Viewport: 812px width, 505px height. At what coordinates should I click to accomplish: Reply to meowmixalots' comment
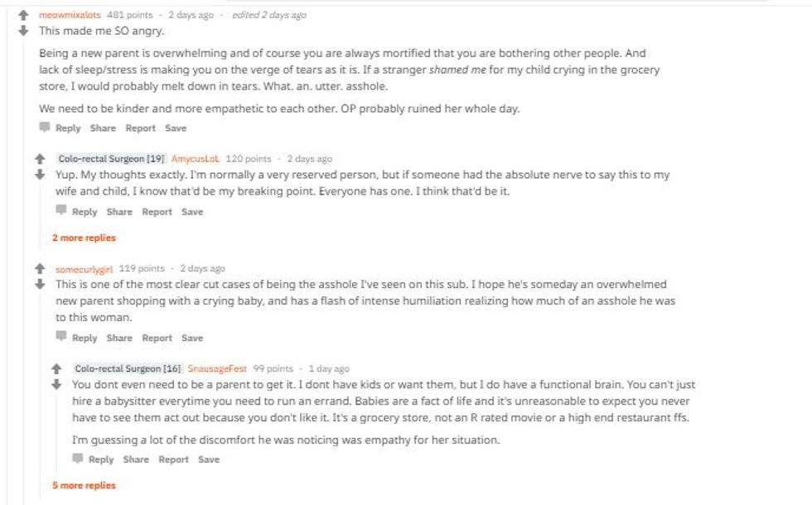click(x=67, y=128)
